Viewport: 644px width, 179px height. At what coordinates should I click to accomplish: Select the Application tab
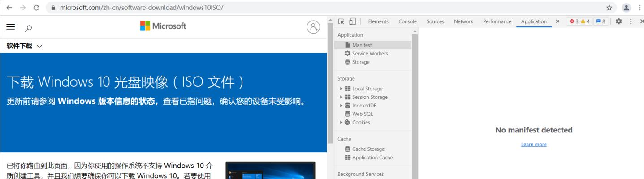coord(534,21)
